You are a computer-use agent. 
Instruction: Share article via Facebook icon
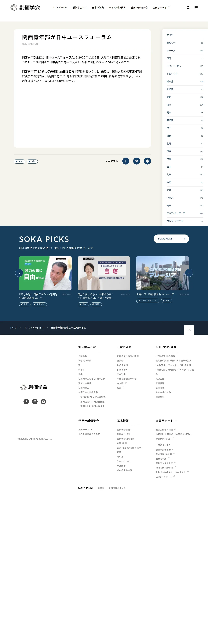[126, 161]
